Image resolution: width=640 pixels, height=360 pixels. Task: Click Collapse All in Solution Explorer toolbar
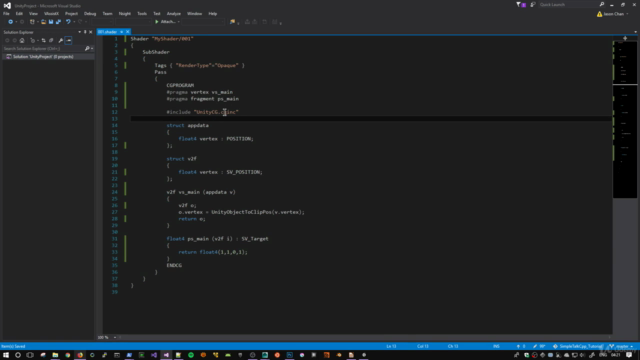51,40
